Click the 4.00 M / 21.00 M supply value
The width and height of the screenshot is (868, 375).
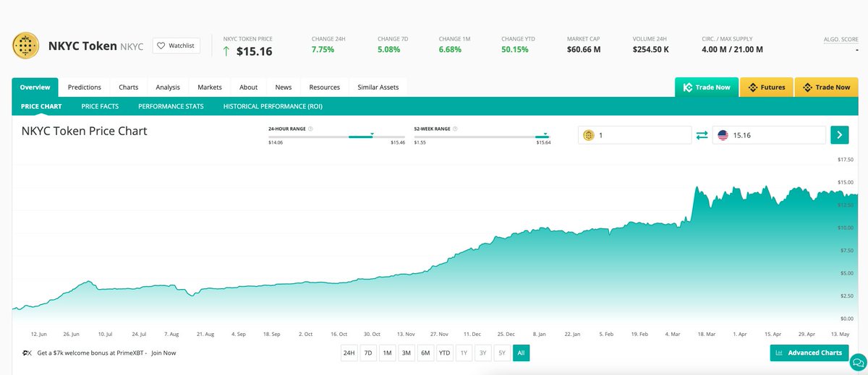coord(732,50)
